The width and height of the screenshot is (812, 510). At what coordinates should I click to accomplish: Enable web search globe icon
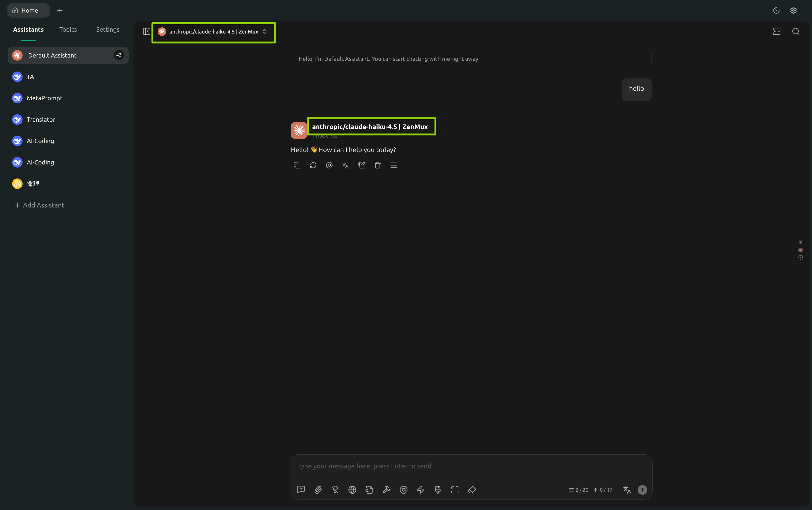tap(352, 490)
